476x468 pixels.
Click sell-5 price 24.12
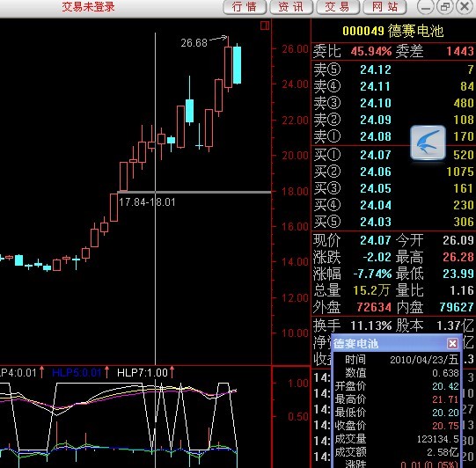pos(376,69)
